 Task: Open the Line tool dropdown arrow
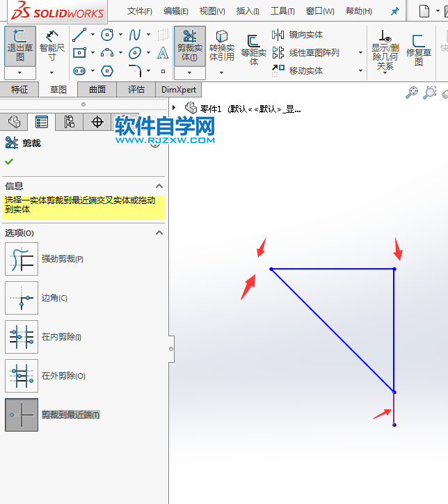93,35
